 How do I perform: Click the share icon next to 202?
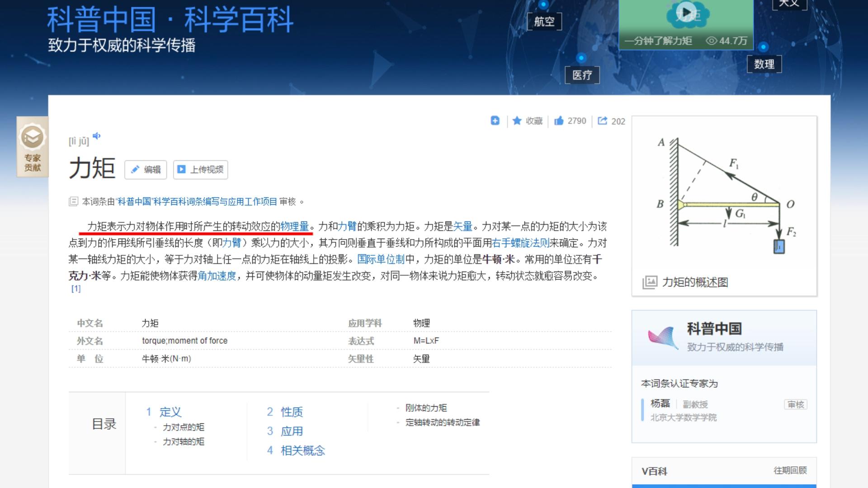[x=602, y=121]
